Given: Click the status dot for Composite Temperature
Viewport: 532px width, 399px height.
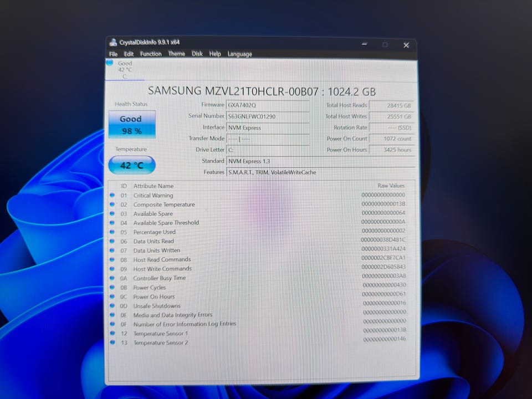Looking at the screenshot, I should coord(112,204).
